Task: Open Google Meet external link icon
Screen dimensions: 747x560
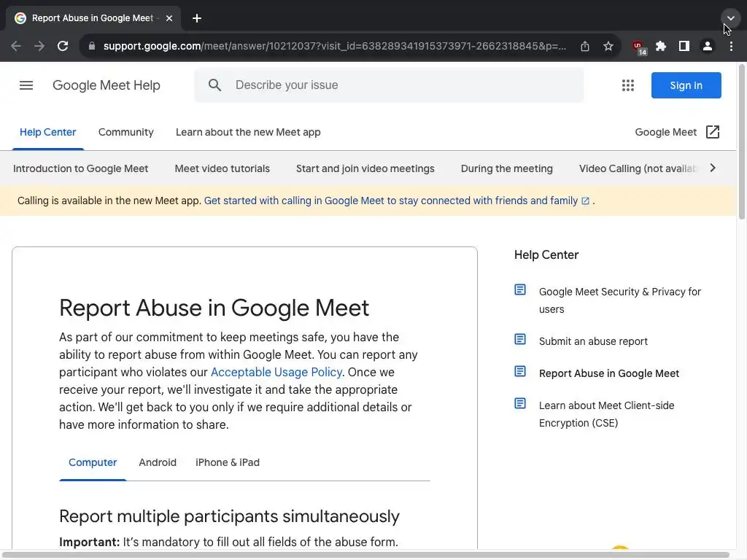Action: click(713, 132)
